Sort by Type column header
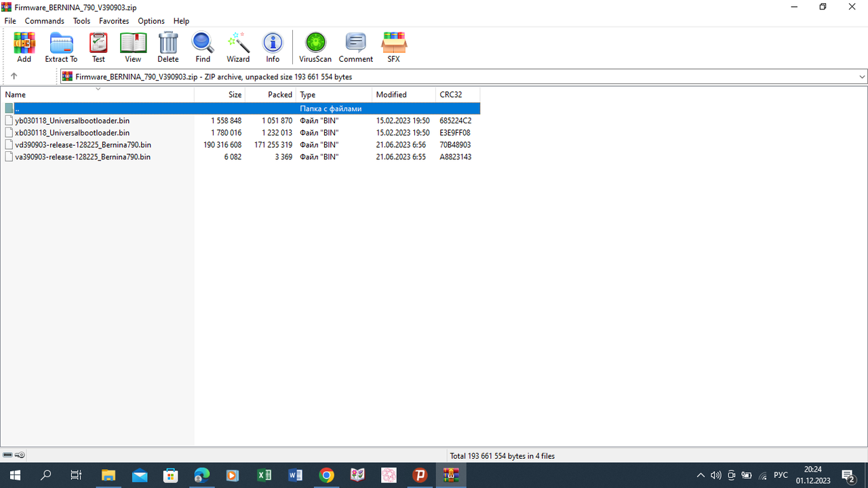The height and width of the screenshot is (488, 868). [x=334, y=95]
